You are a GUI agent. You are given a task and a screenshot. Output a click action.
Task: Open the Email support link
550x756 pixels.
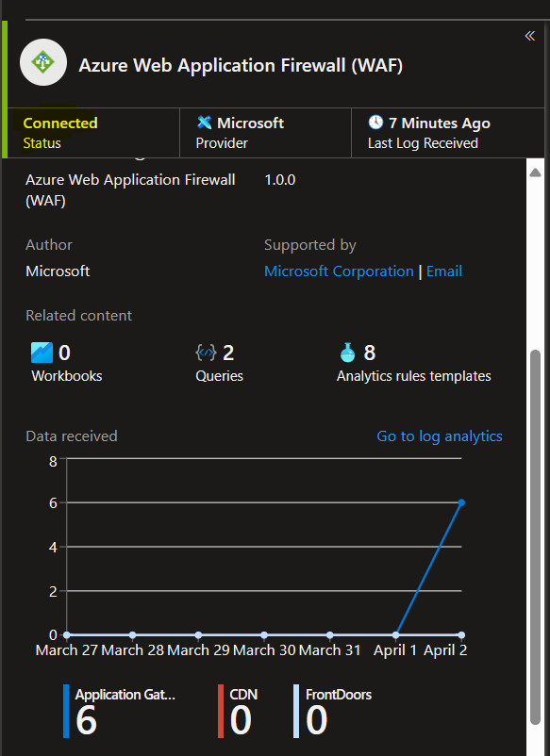click(x=444, y=271)
